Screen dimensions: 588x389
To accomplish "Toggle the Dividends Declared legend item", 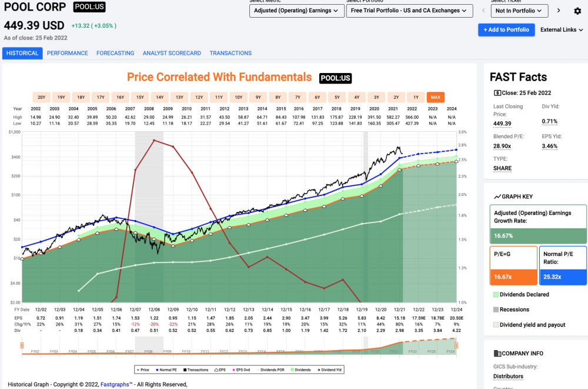I will [x=521, y=294].
